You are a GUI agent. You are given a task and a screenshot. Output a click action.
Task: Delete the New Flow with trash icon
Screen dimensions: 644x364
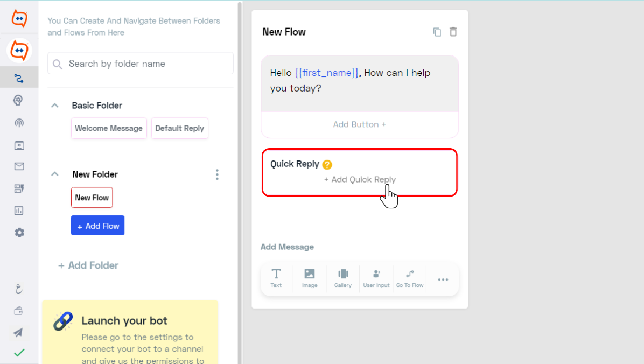pos(453,32)
